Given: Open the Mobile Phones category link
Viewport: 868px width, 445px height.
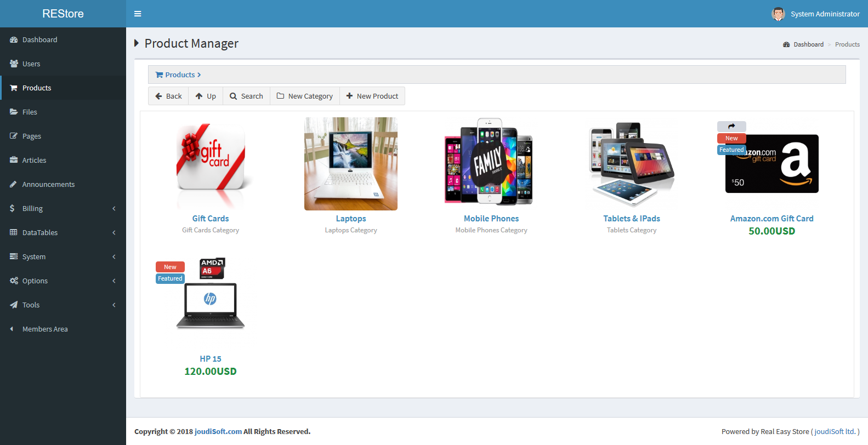Looking at the screenshot, I should tap(491, 218).
